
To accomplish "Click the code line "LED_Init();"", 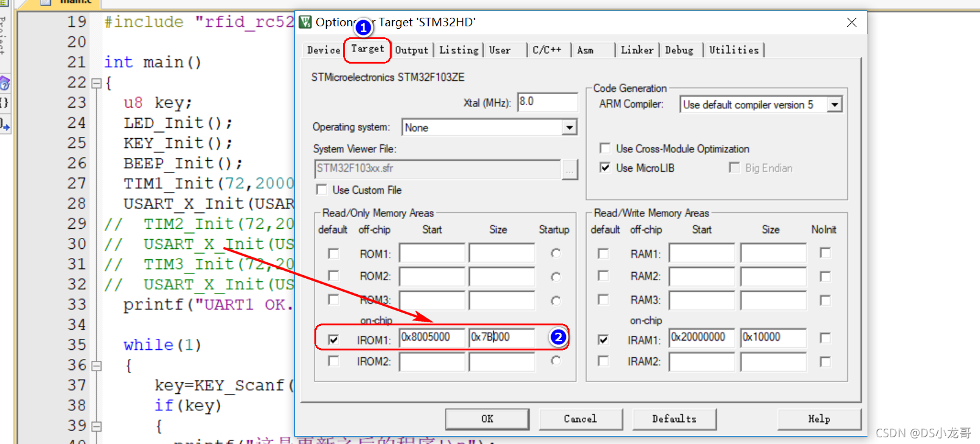I will (178, 123).
